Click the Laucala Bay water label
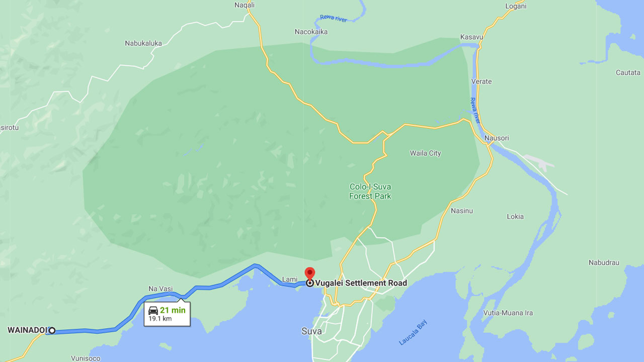 tap(413, 333)
